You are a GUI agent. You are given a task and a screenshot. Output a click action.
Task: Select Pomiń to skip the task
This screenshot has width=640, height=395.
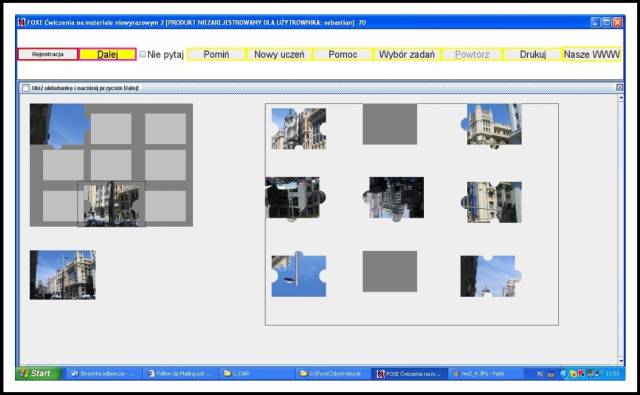pyautogui.click(x=216, y=54)
